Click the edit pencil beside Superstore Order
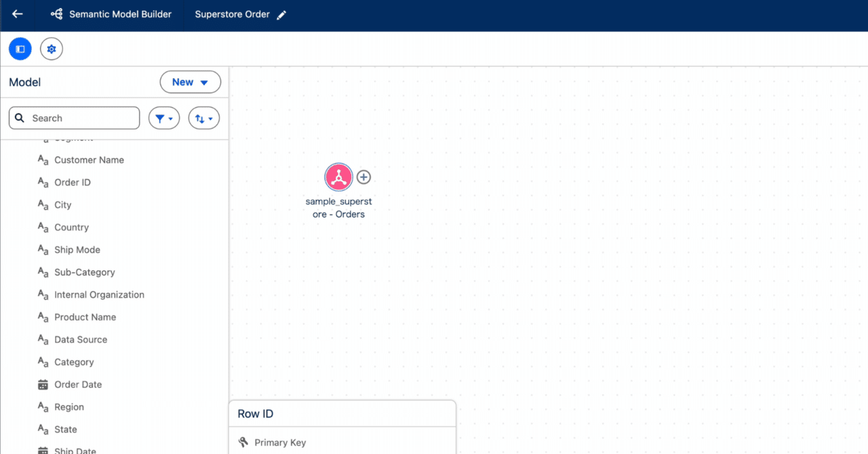The height and width of the screenshot is (454, 868). tap(283, 14)
